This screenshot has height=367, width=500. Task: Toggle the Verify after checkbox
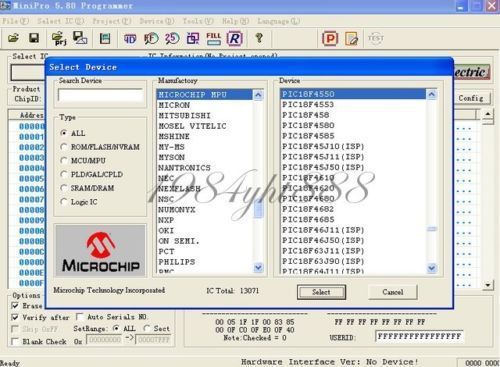(15, 317)
